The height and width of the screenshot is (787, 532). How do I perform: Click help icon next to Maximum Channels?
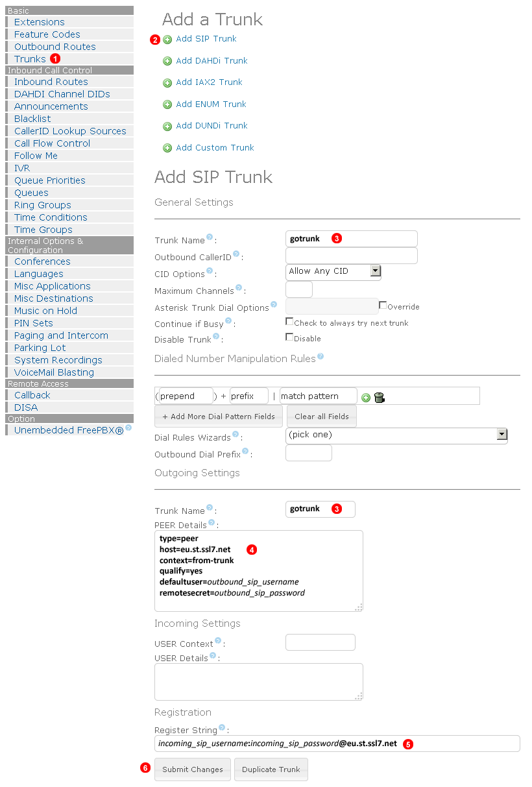[x=239, y=288]
